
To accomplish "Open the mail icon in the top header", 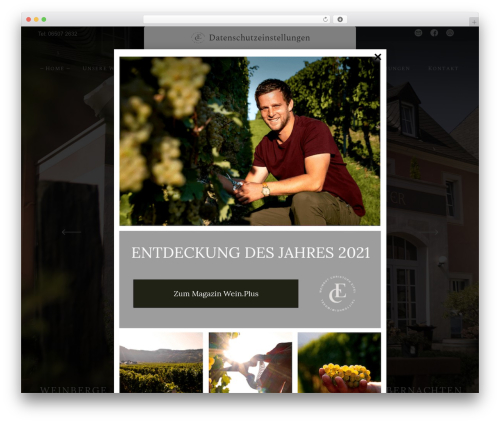I will [x=418, y=33].
